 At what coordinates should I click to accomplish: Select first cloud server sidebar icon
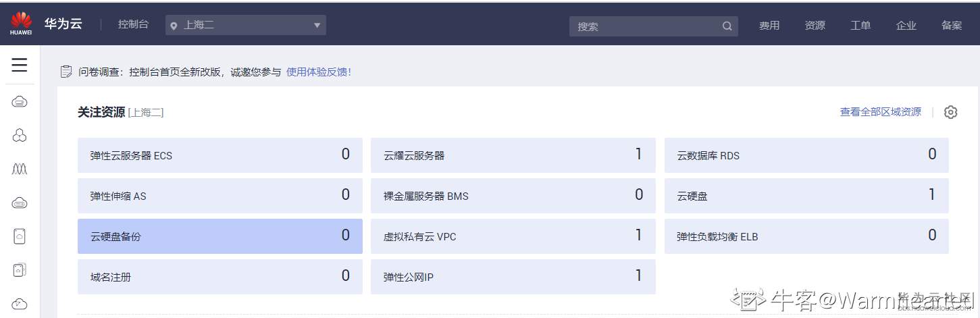pos(20,102)
